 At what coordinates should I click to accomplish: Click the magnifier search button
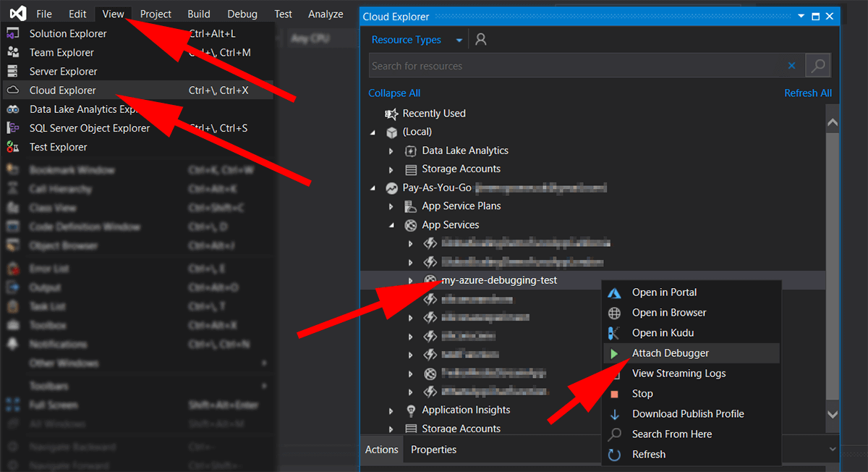818,66
